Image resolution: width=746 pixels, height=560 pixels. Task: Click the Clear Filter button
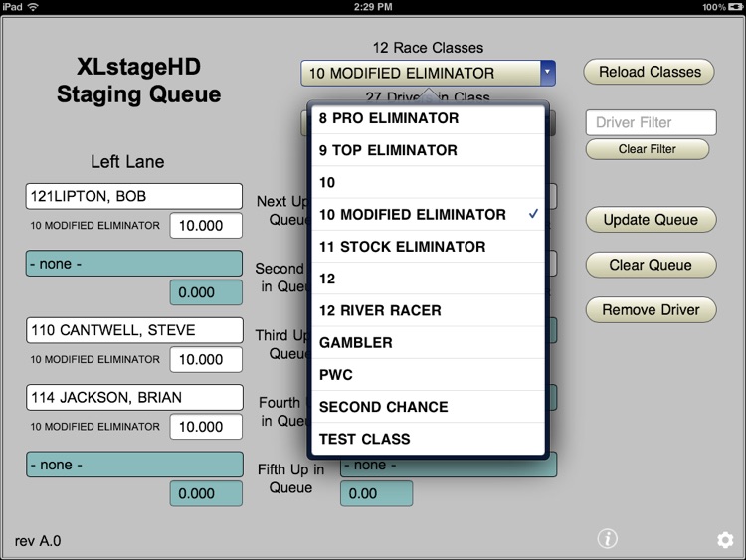pyautogui.click(x=648, y=149)
